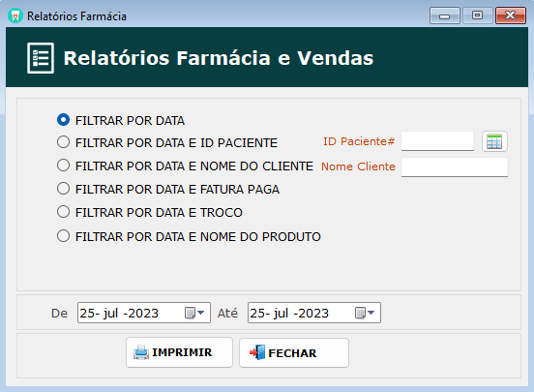Choose FILTRAR POR DATA E TROCO option
This screenshot has height=392, width=534.
[63, 212]
